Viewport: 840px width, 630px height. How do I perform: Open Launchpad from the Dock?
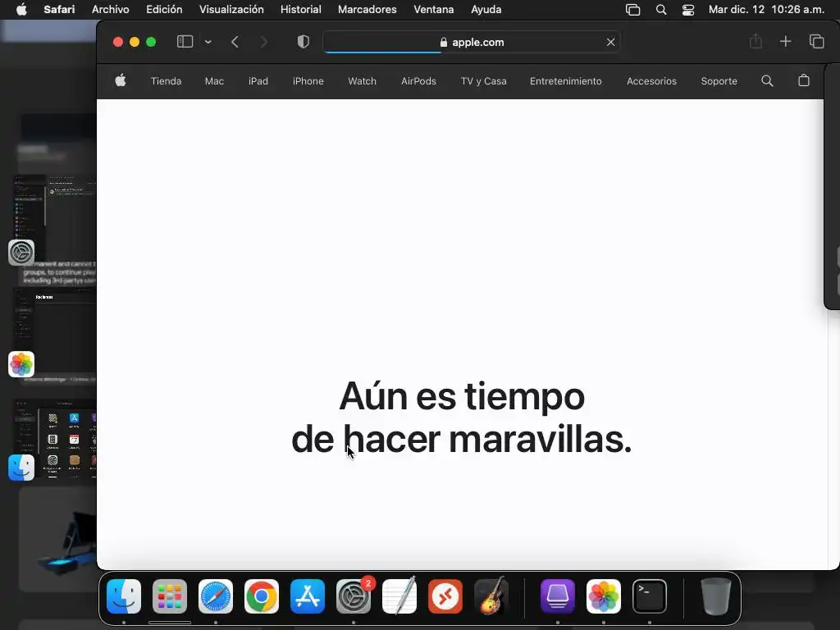pyautogui.click(x=170, y=596)
